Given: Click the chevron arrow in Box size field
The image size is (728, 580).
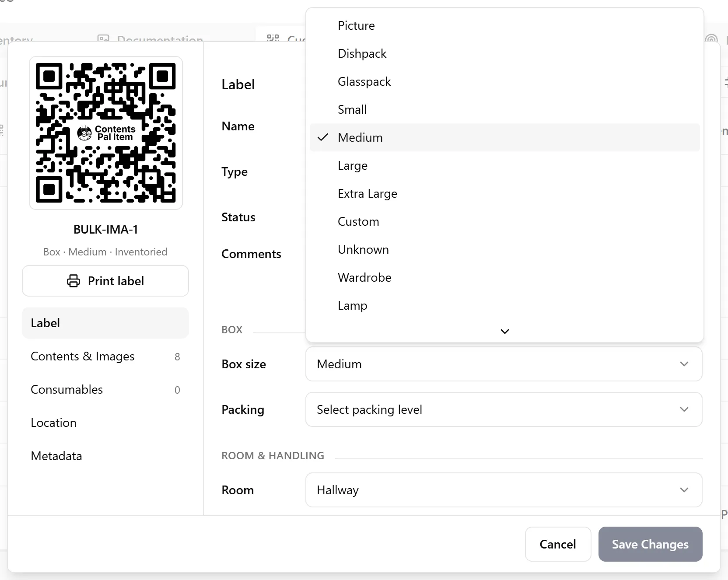Looking at the screenshot, I should [x=684, y=364].
